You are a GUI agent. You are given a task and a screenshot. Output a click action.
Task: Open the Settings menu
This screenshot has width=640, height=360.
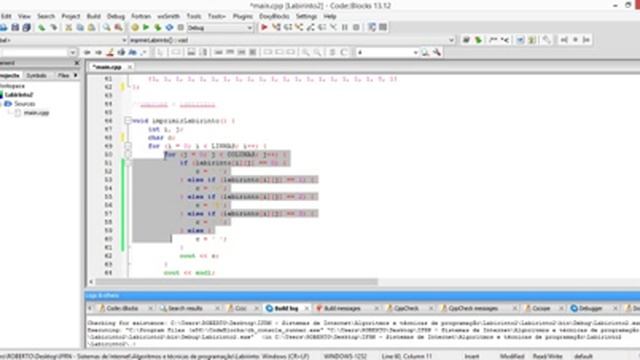[307, 16]
